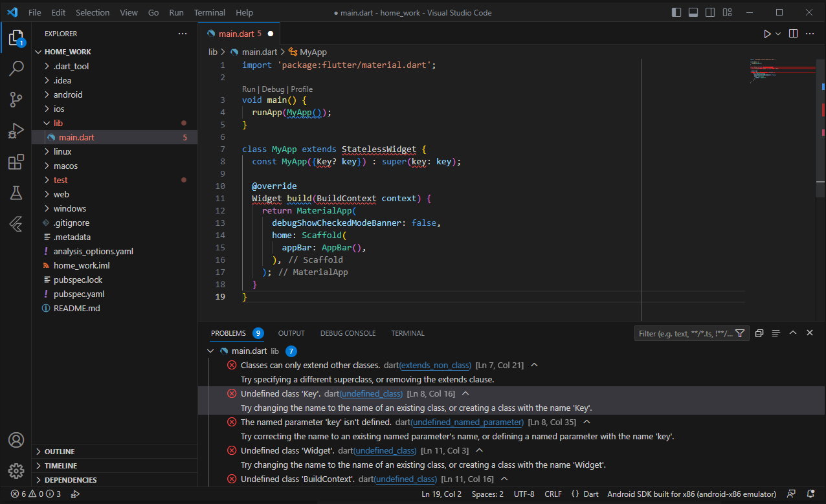Collapse main.dart group in Problems panel
The width and height of the screenshot is (826, 504).
210,351
